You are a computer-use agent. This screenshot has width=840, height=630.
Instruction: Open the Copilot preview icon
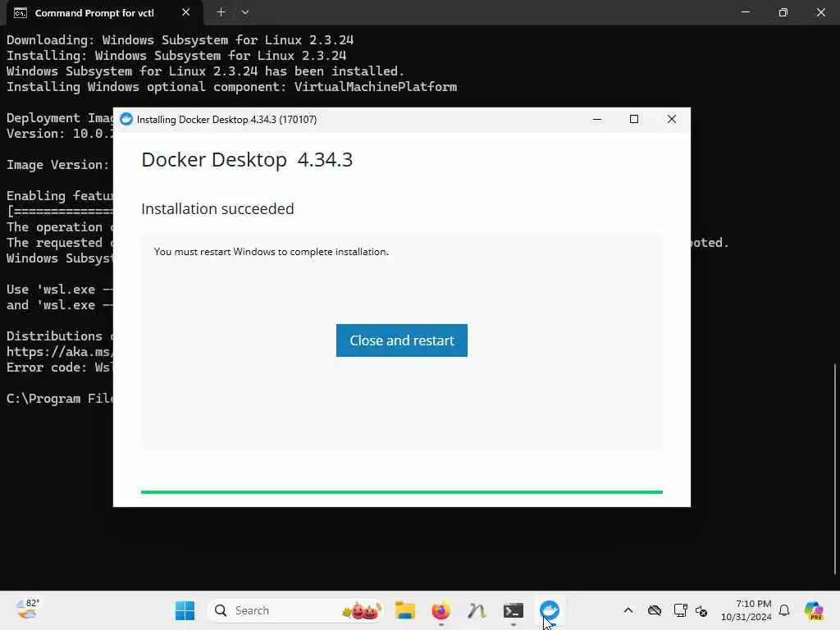(814, 610)
